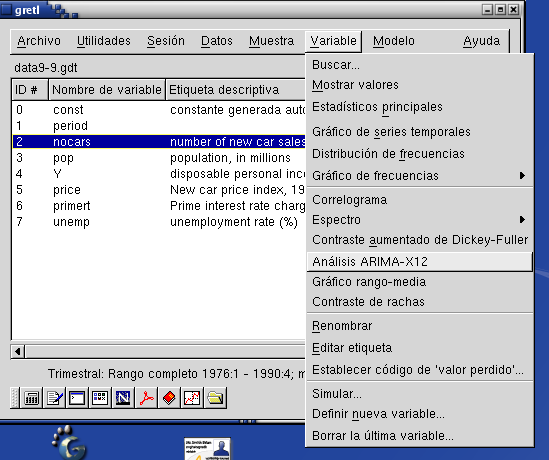Open the Utilidades menu
549x460 pixels.
(x=104, y=41)
